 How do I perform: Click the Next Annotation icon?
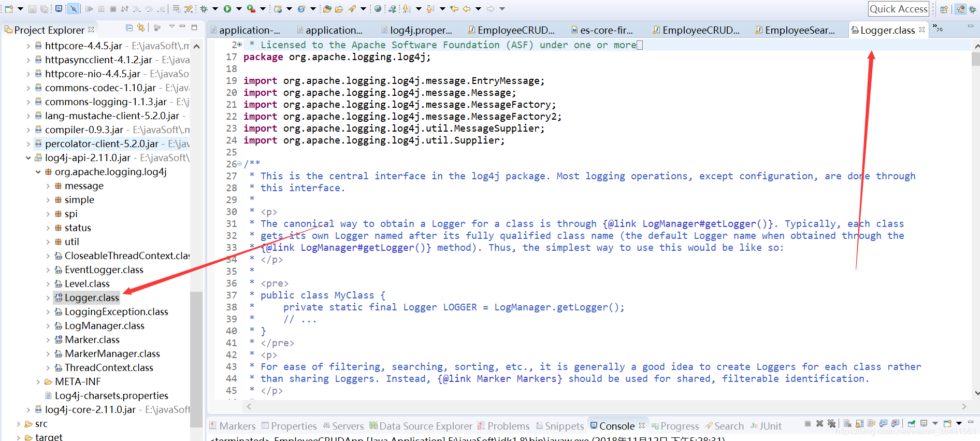coord(407,9)
